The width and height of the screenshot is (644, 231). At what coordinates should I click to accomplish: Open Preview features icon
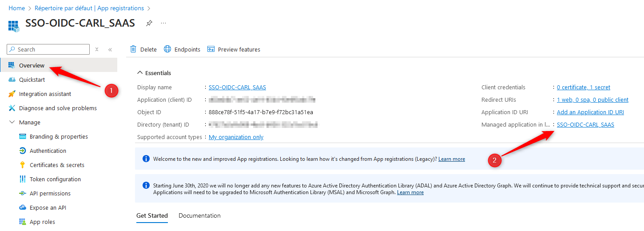[211, 49]
